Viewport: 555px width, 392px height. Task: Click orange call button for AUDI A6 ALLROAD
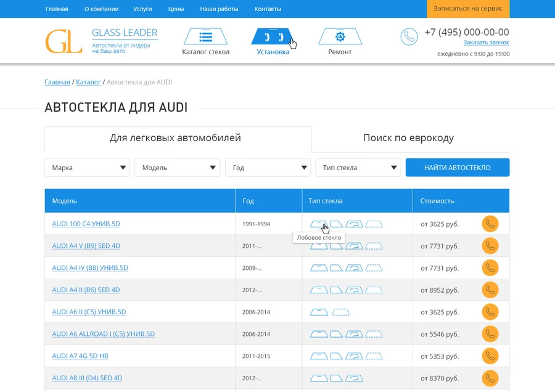[490, 334]
